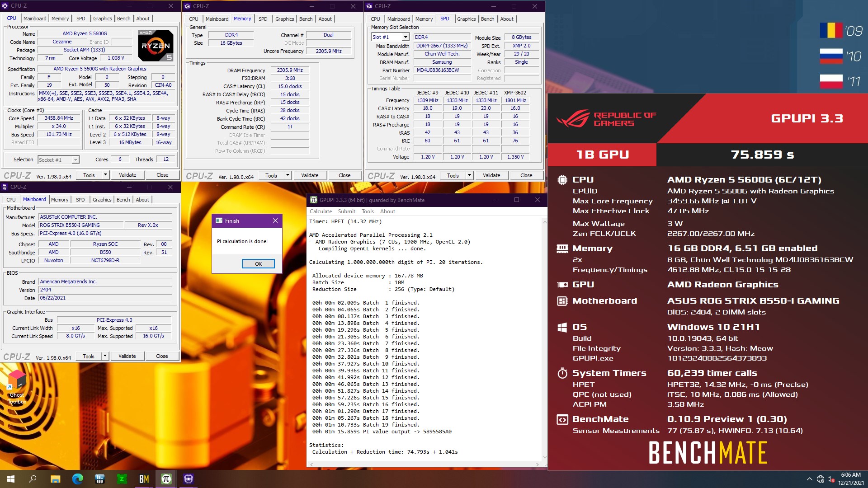Screen dimensions: 868x488
Task: Click Validate in the Mainboard window
Action: (x=127, y=356)
